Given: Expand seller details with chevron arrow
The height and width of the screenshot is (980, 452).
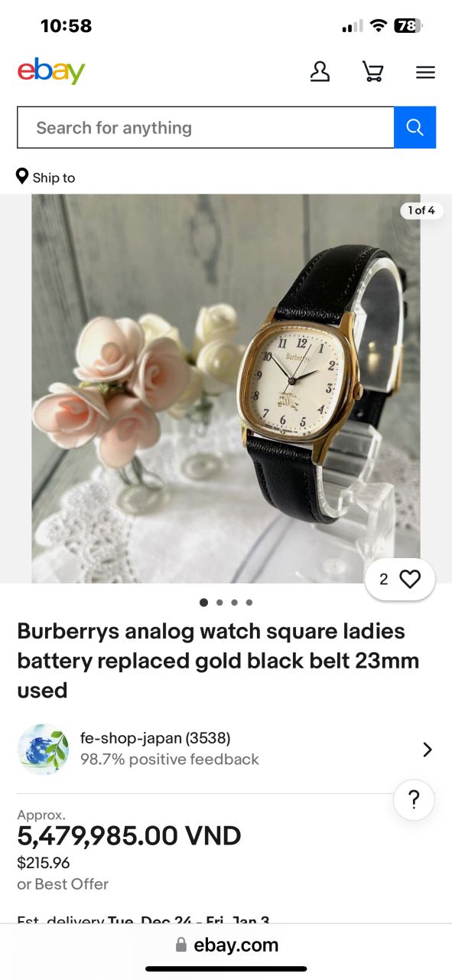Looking at the screenshot, I should 428,750.
